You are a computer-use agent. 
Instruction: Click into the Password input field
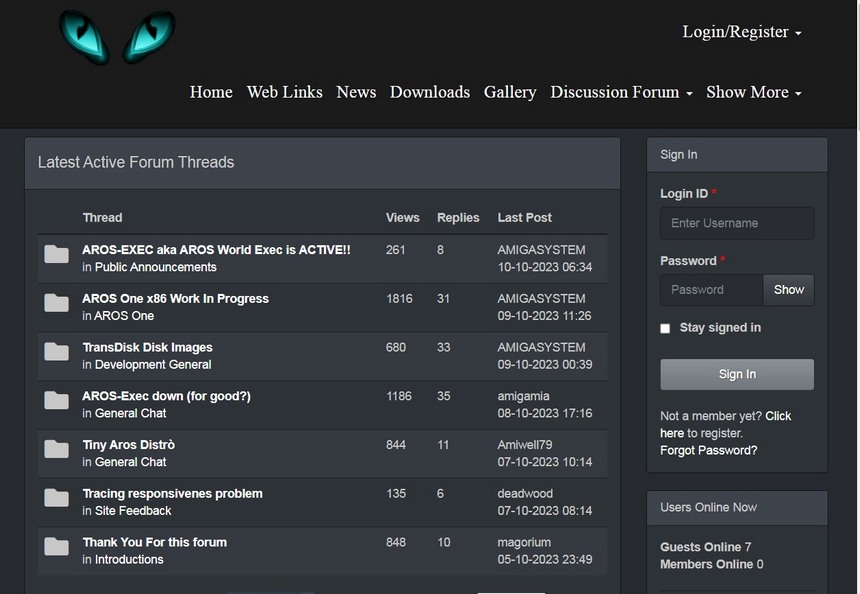click(x=711, y=290)
